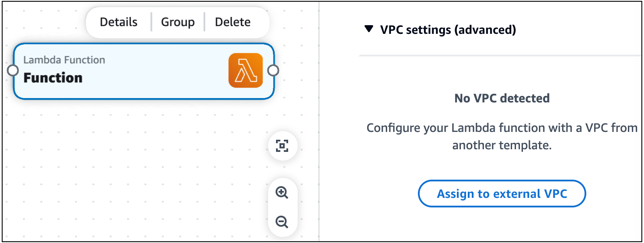Screen dimensions: 644x243
Task: Click the fit-to-view canvas icon
Action: [x=282, y=146]
